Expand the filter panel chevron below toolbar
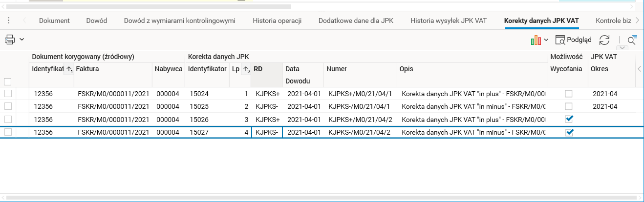The height and width of the screenshot is (202, 644). [623, 48]
